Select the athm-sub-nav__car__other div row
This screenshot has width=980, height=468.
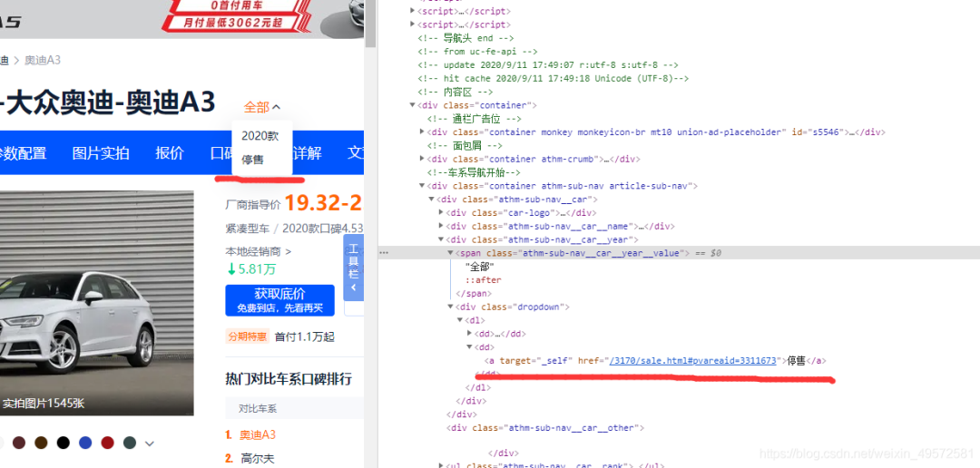pyautogui.click(x=544, y=428)
